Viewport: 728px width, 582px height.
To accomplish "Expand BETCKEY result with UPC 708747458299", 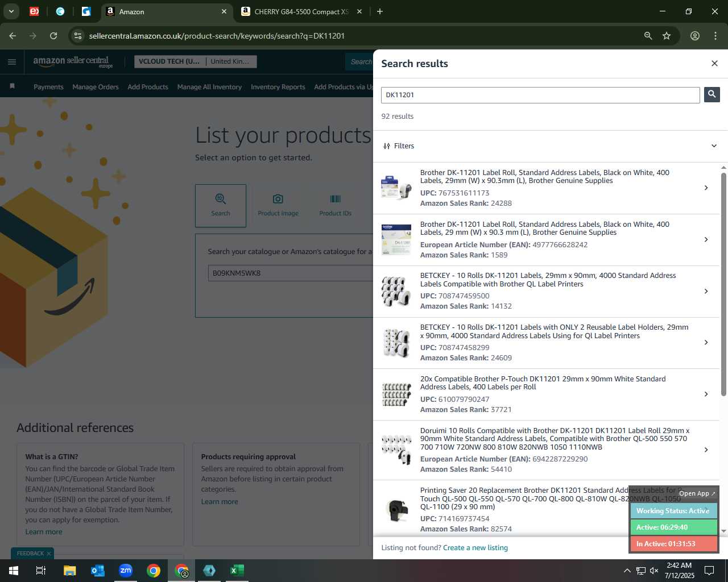I will pyautogui.click(x=706, y=342).
